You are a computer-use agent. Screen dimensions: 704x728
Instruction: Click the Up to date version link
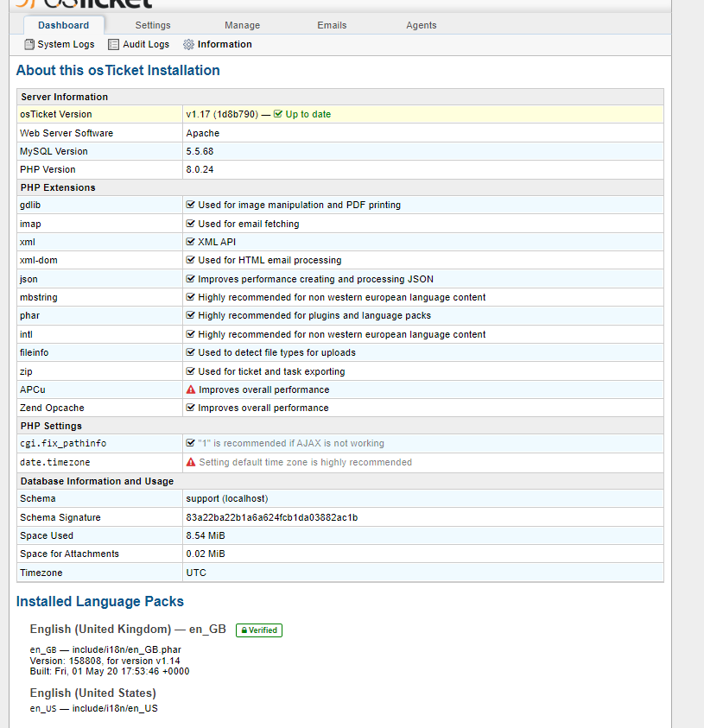coord(308,114)
